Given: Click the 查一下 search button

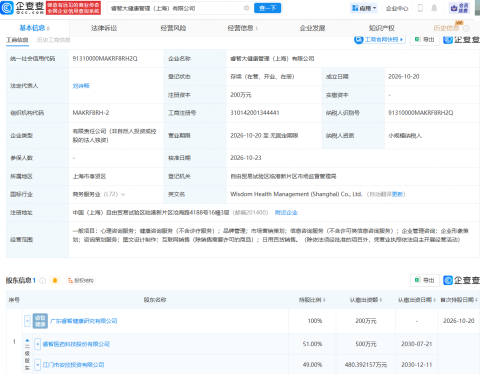Looking at the screenshot, I should pyautogui.click(x=267, y=8).
